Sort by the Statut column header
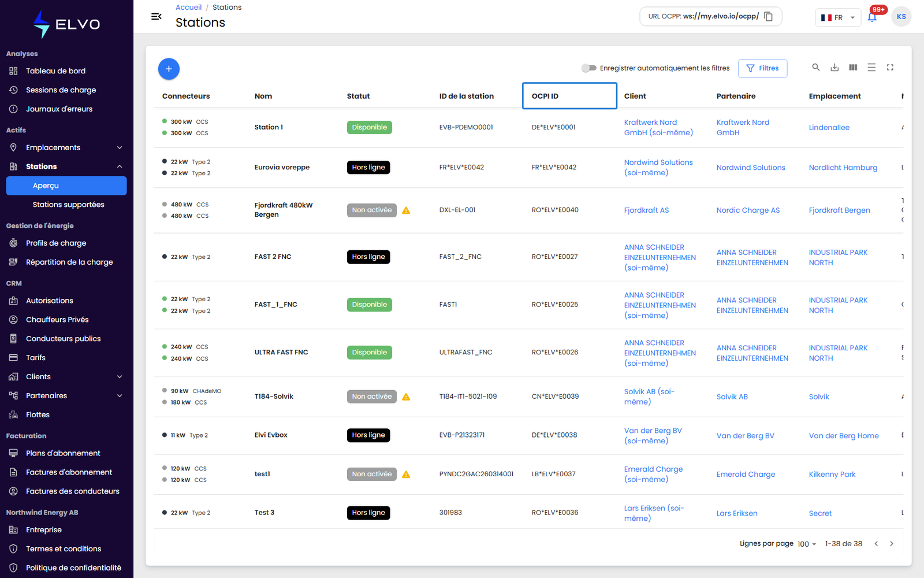 [358, 96]
